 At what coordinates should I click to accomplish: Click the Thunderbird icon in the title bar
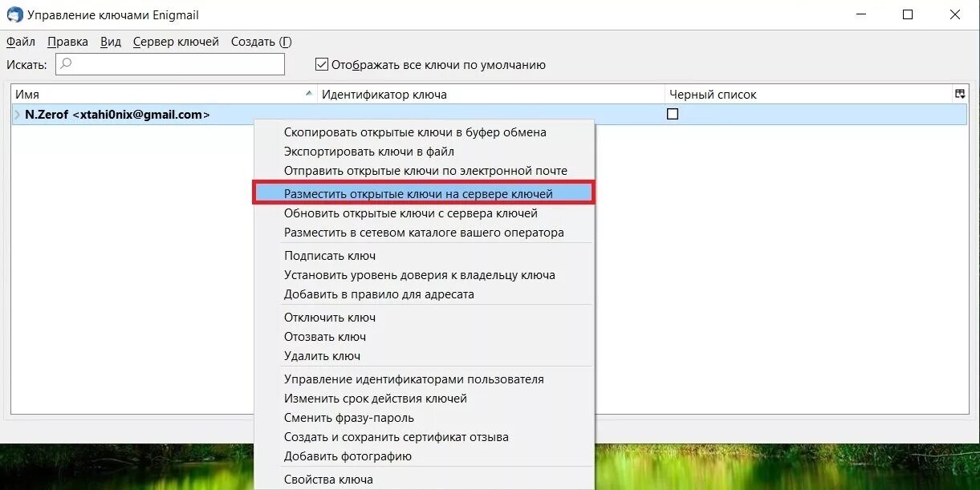(14, 14)
